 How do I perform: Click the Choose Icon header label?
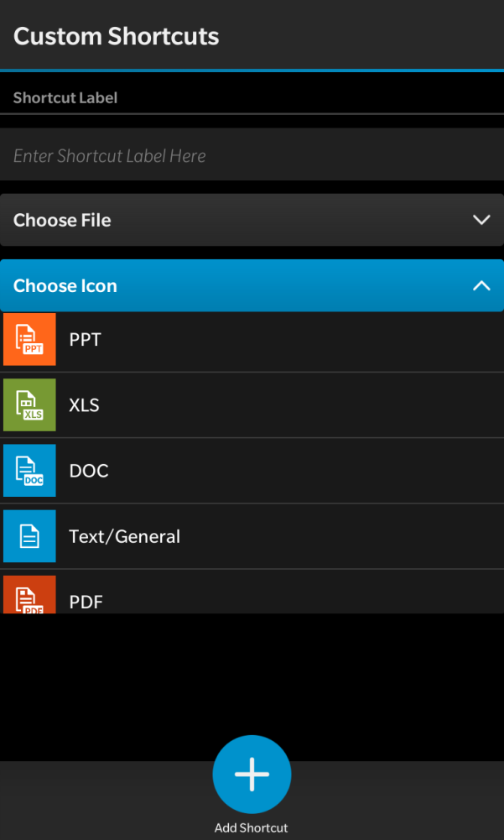65,285
